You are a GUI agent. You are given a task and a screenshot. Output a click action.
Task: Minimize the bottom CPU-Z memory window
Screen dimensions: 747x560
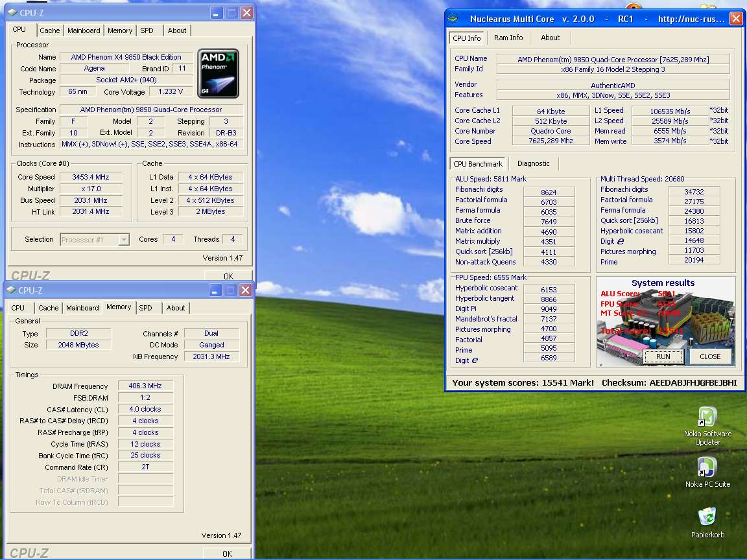[215, 290]
